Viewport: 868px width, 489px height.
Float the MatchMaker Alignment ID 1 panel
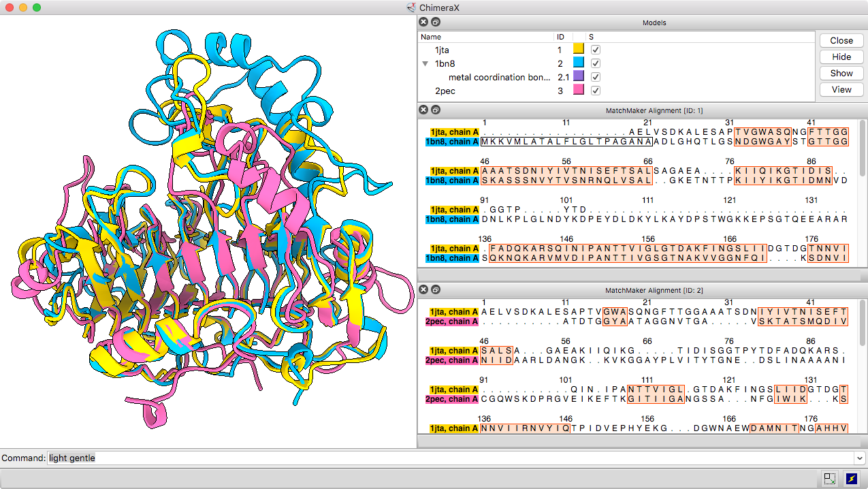coord(436,110)
